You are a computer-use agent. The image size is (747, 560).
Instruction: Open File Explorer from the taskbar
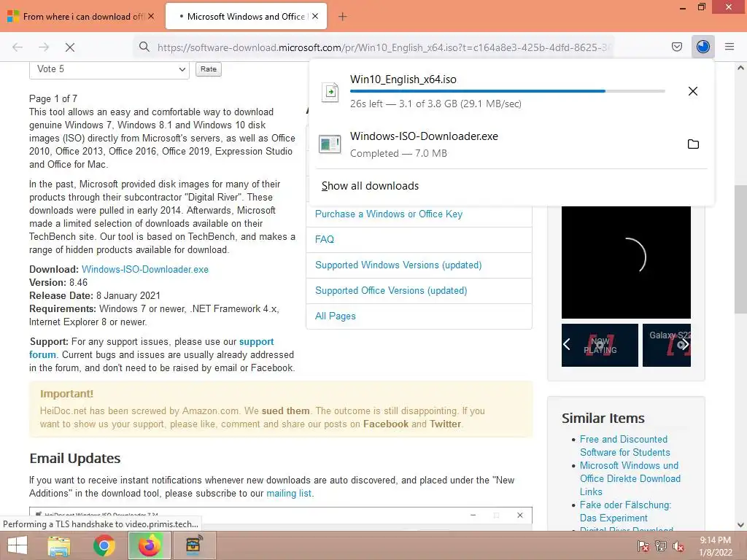pos(59,545)
